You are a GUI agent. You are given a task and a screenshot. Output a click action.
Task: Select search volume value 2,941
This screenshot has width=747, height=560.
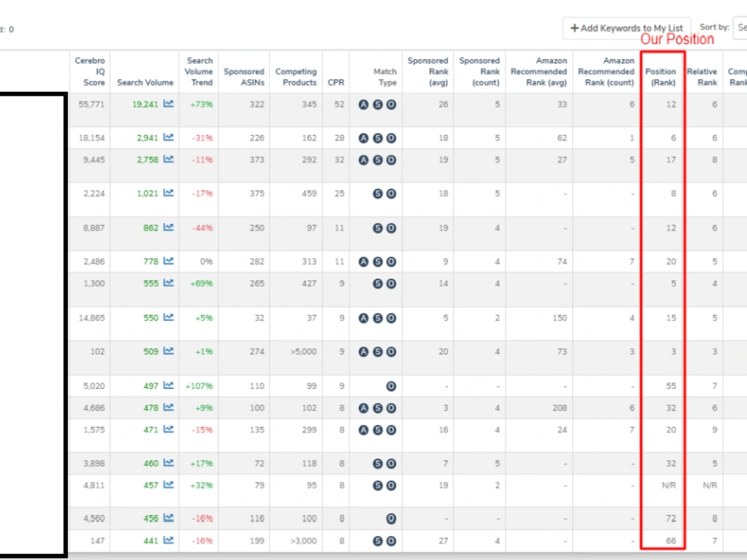[x=147, y=138]
